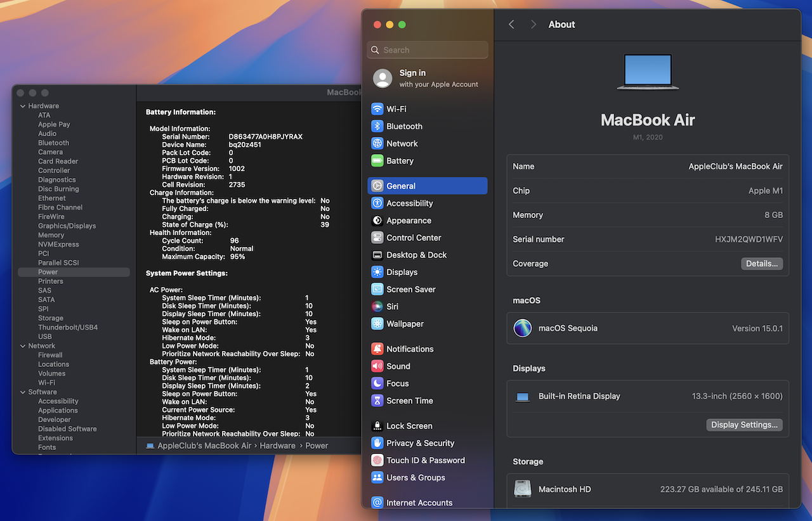Select Bluetooth in System Information Hardware list
The width and height of the screenshot is (812, 521).
53,143
